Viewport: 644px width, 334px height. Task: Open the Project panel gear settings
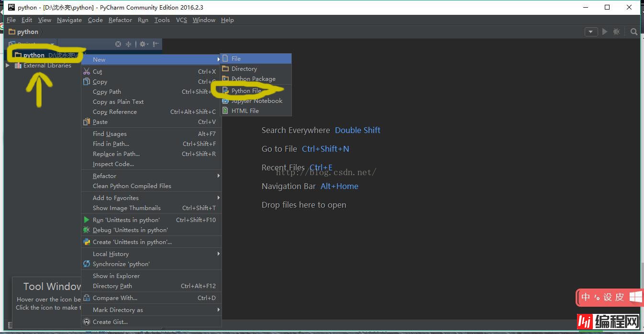(143, 44)
